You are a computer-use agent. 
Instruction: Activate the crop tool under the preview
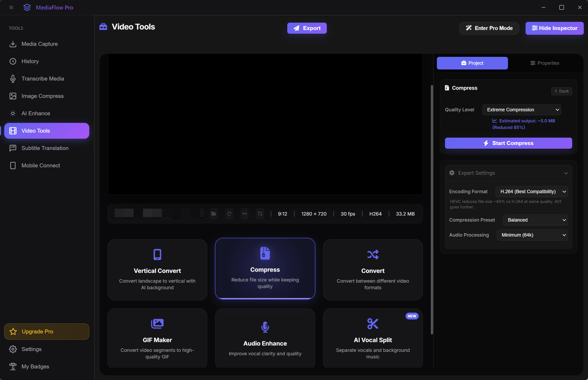click(x=260, y=214)
